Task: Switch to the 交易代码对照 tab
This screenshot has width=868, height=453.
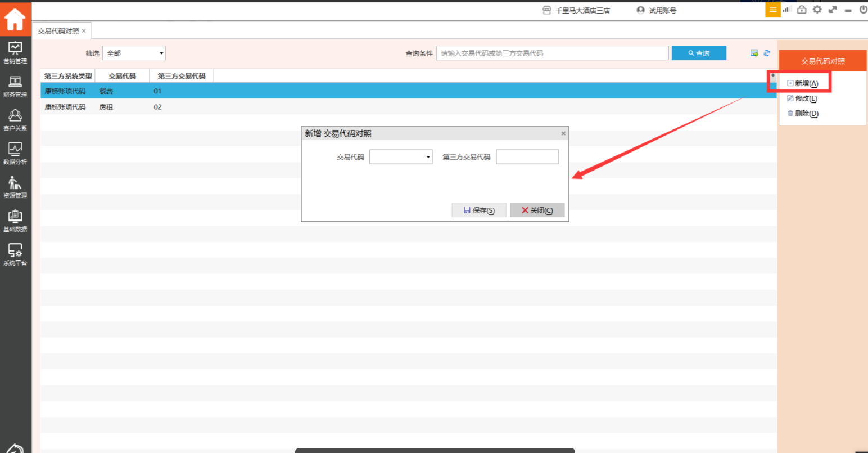Action: (x=58, y=31)
